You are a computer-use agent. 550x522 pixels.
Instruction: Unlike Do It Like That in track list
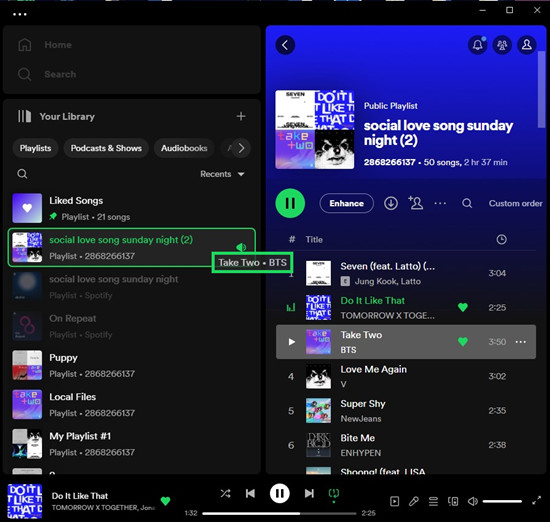[x=463, y=308]
